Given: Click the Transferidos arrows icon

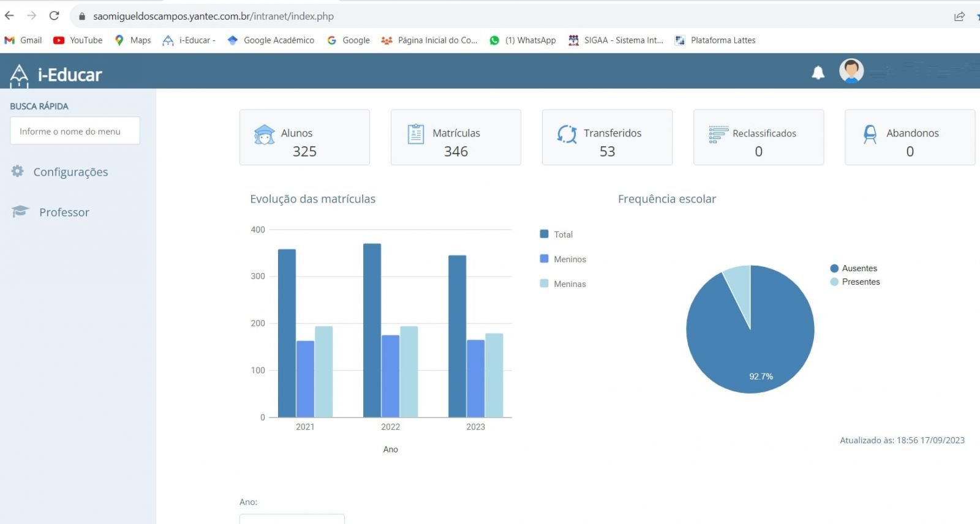Looking at the screenshot, I should 567,134.
